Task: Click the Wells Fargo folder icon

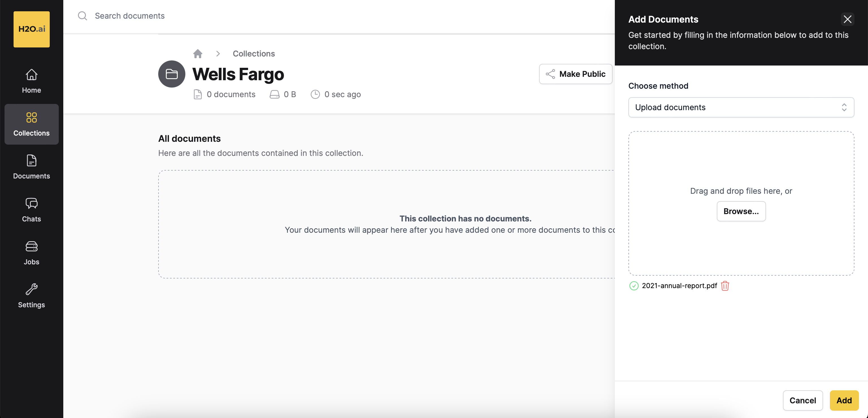Action: (x=172, y=74)
